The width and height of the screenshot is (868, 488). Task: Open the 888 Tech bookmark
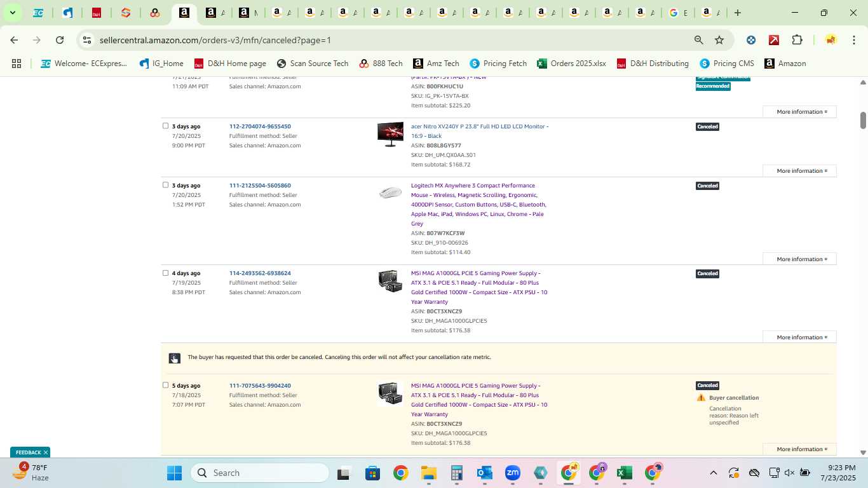(381, 64)
